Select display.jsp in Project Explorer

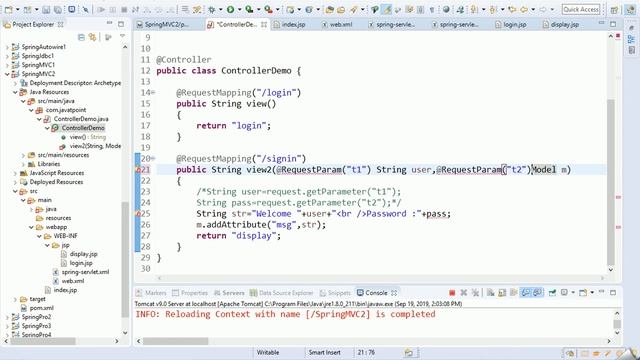coord(83,254)
